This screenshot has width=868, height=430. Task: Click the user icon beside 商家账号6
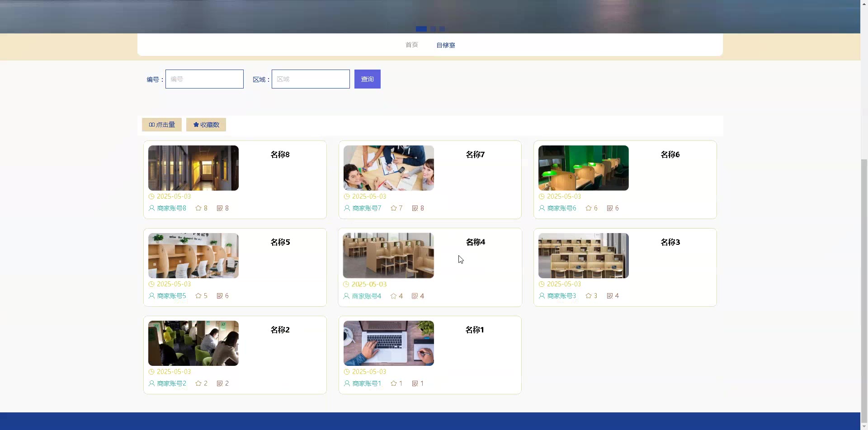coord(542,208)
